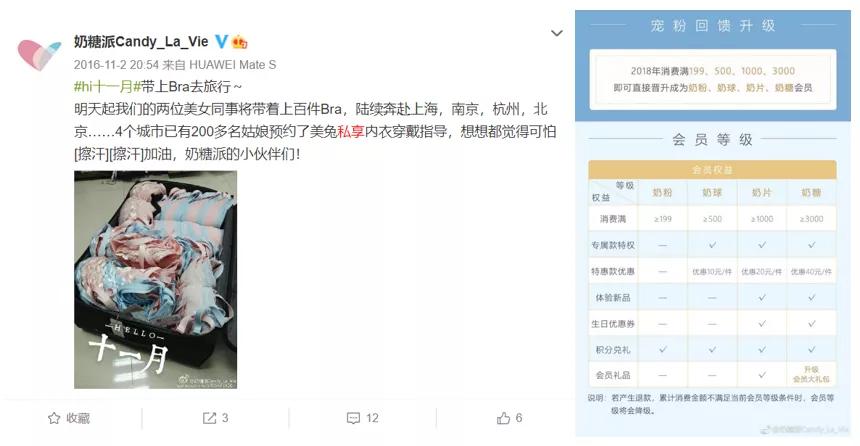Click the crown membership badge icon
The width and height of the screenshot is (860, 446).
click(240, 42)
